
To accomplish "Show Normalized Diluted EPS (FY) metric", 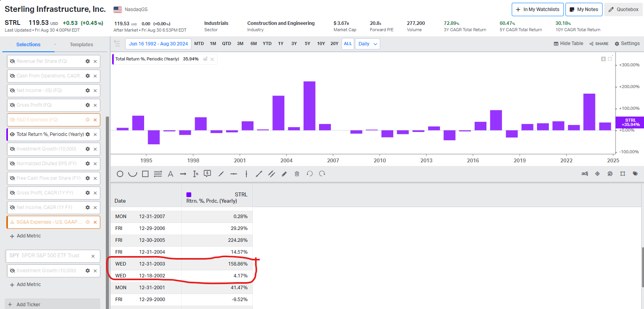I will coord(12,164).
